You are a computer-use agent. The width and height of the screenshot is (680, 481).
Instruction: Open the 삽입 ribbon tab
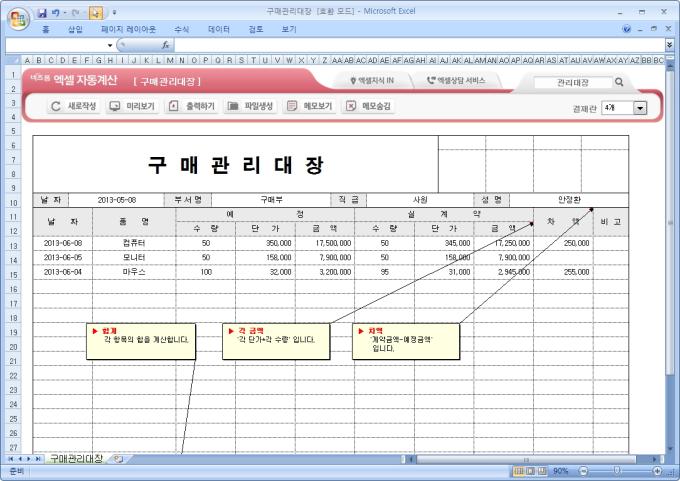pos(75,29)
